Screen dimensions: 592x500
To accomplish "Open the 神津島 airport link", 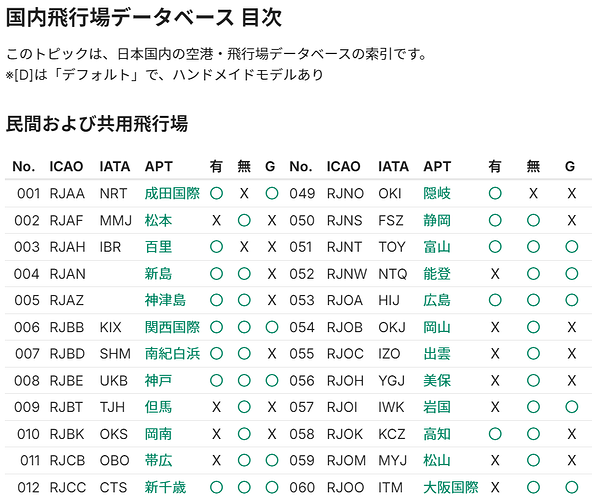I will (x=165, y=300).
